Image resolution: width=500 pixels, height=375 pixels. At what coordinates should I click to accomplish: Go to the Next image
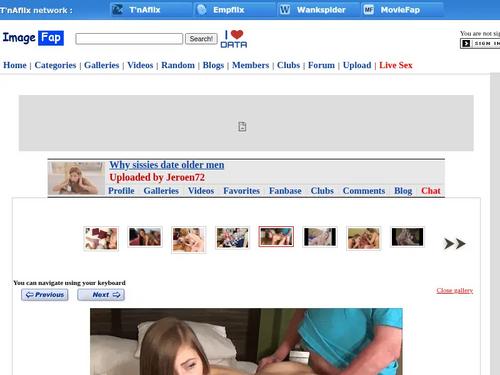tap(101, 295)
